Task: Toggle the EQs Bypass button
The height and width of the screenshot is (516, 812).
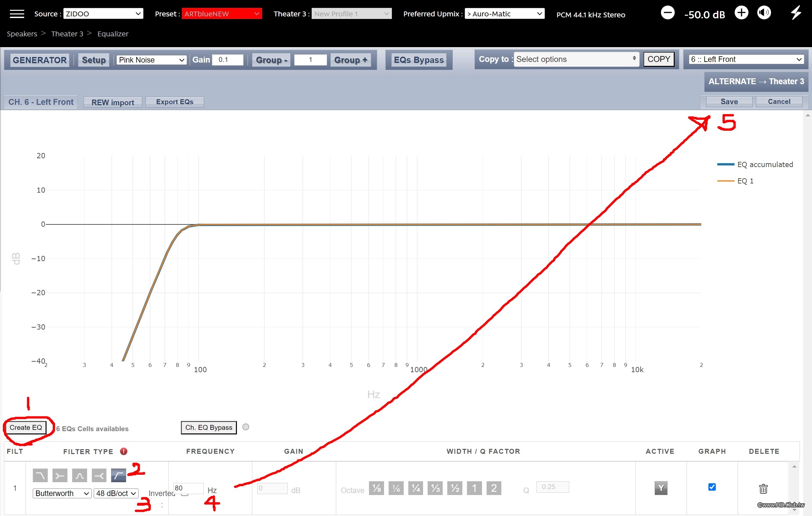Action: pyautogui.click(x=419, y=60)
